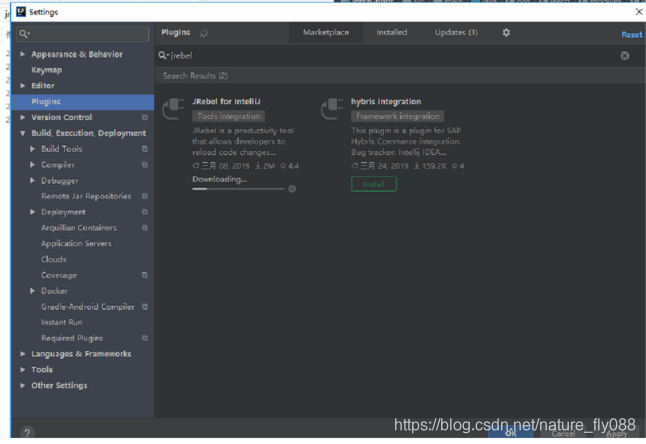This screenshot has width=646, height=444.
Task: Click project-level icon next to Version Control
Action: pyautogui.click(x=145, y=117)
